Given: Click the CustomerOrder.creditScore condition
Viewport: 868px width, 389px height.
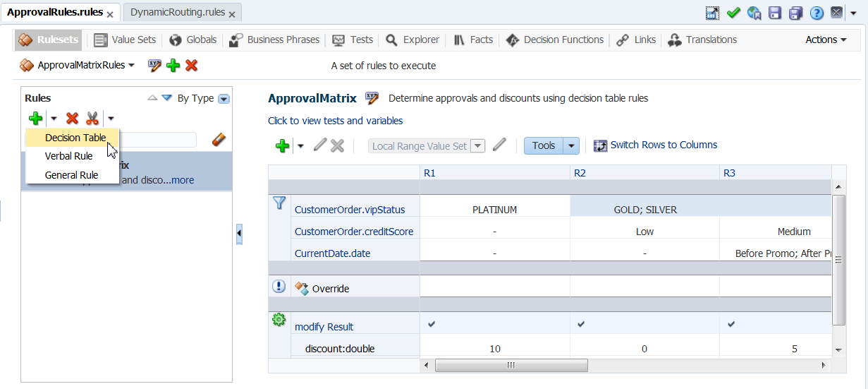Looking at the screenshot, I should point(354,232).
